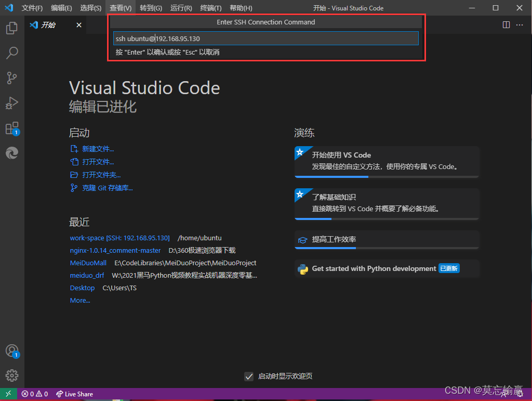
Task: Open recent meiduo_drf folder
Action: (x=87, y=275)
